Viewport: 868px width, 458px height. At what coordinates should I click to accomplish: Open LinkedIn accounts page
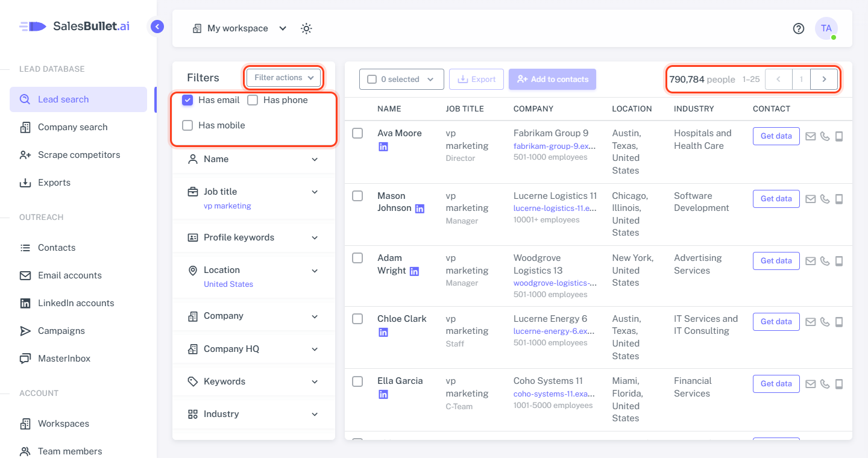(x=78, y=303)
